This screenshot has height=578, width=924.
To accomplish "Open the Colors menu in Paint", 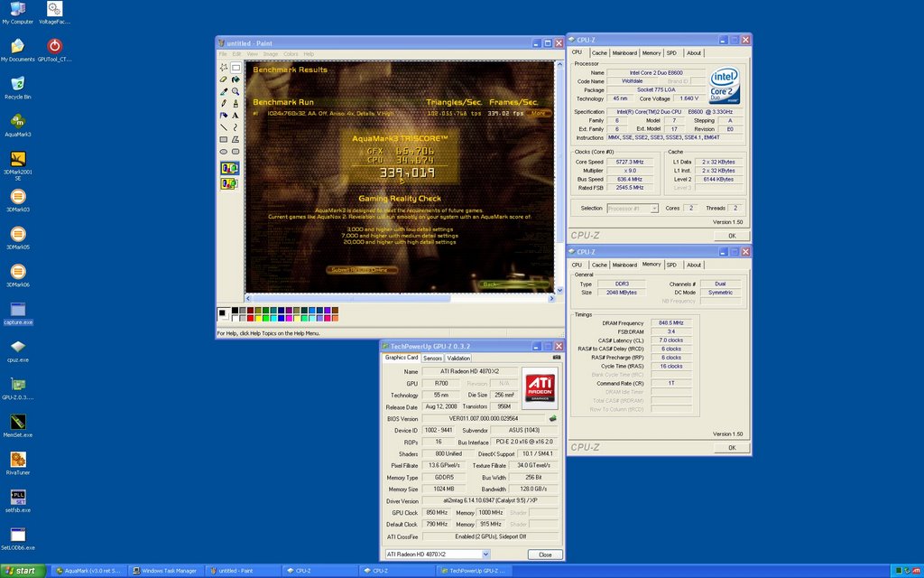I will click(x=291, y=53).
